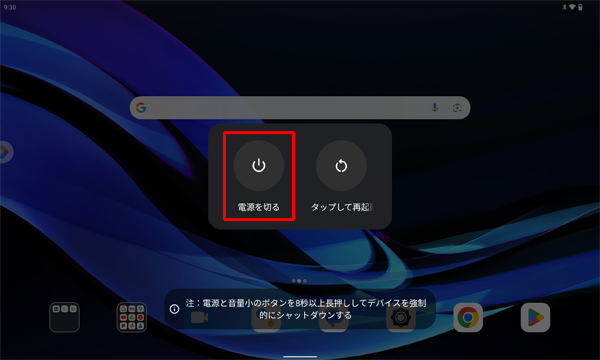Open the video camera app
Image resolution: width=600 pixels, height=360 pixels.
coord(199,317)
